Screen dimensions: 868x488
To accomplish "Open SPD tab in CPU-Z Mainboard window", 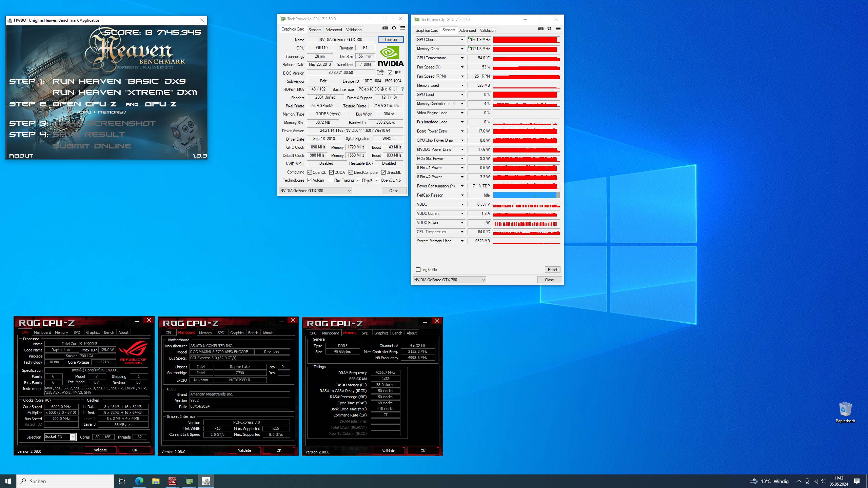I will (x=221, y=333).
